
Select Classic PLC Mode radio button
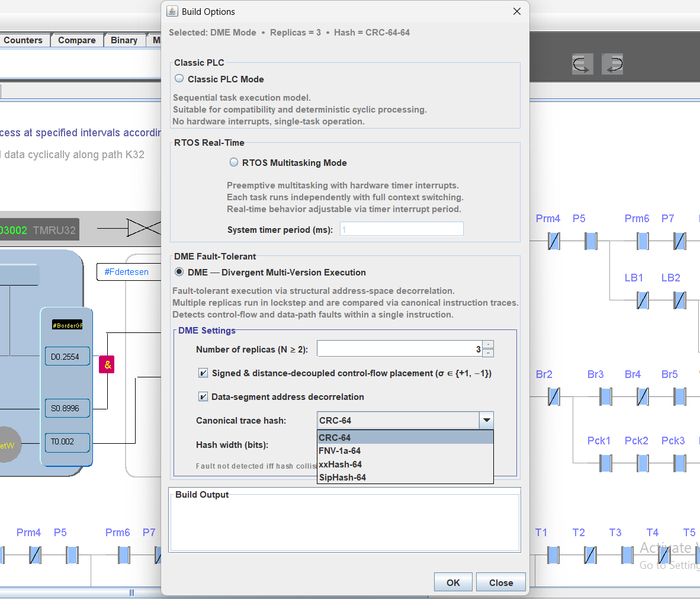click(180, 79)
